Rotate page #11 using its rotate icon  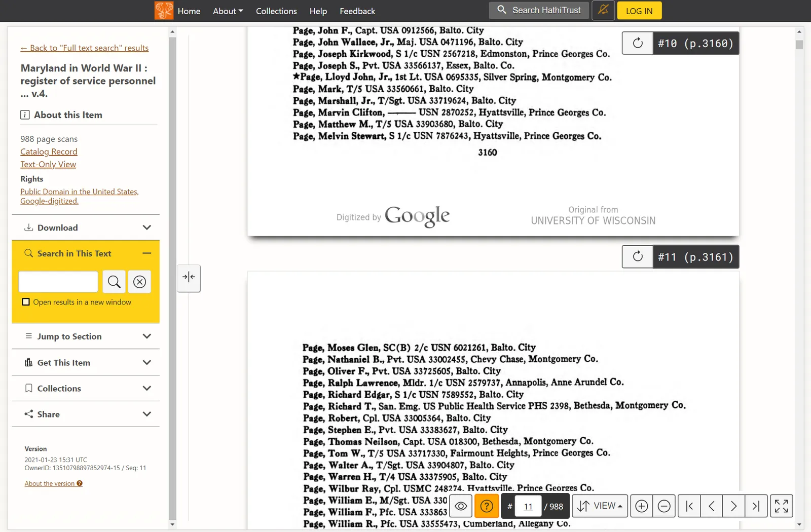(638, 256)
